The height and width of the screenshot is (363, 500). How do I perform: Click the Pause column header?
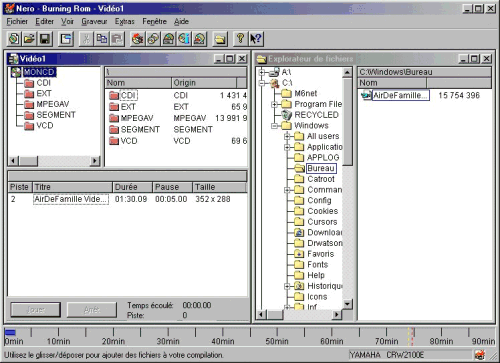pyautogui.click(x=172, y=187)
